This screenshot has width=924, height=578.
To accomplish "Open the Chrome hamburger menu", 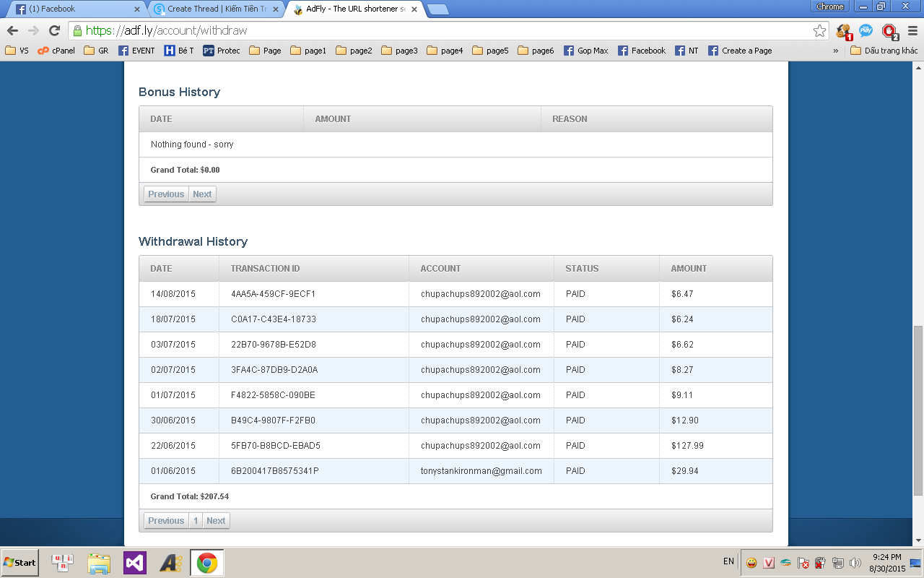I will [x=912, y=31].
